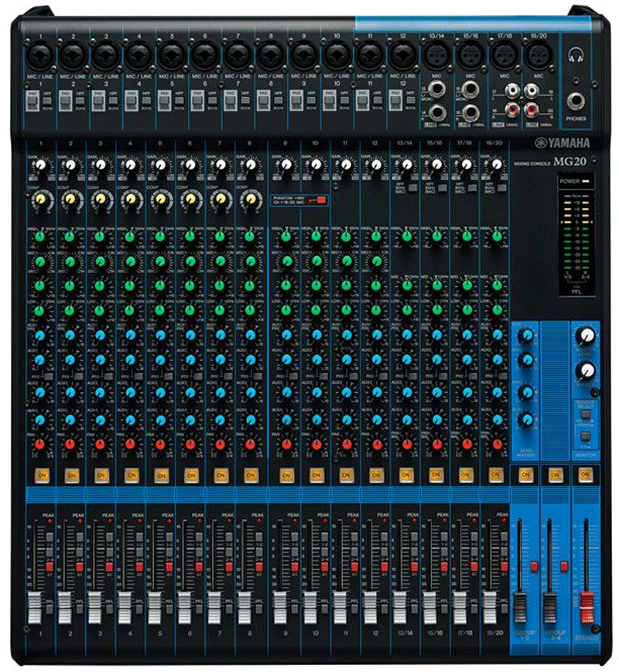Click the upper white knob in the MONITOR section
The height and width of the screenshot is (672, 619).
point(587,336)
